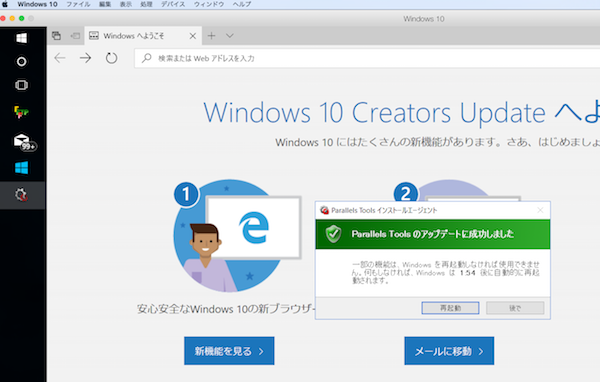Click the 安心安全なWindows 10 caption text
600x382 pixels.
[x=226, y=309]
